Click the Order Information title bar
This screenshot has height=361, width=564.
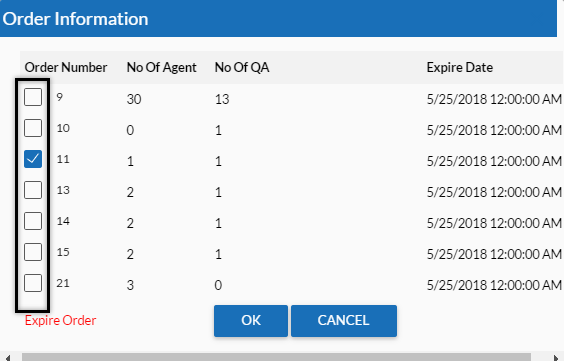[x=278, y=18]
